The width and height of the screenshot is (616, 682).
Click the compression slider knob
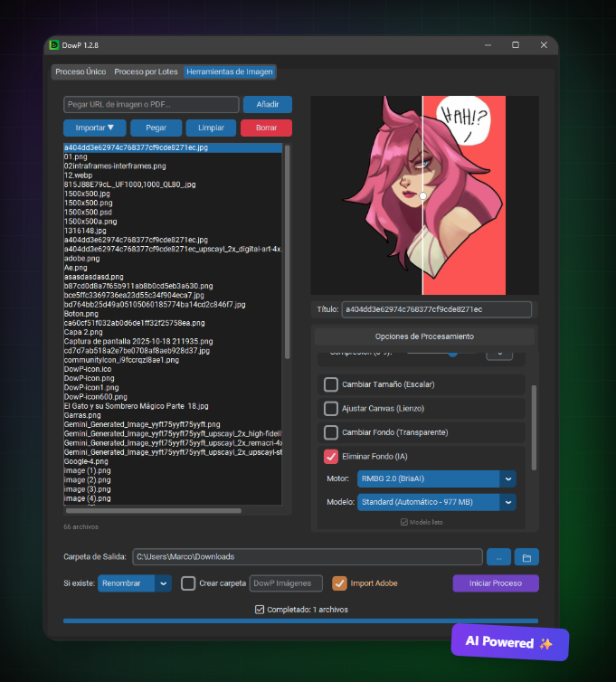coord(453,353)
